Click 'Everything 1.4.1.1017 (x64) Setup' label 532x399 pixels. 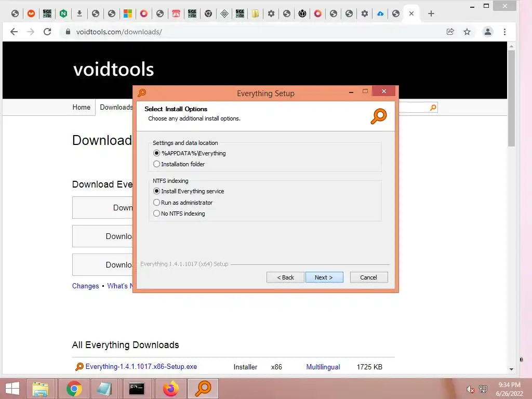coord(184,264)
